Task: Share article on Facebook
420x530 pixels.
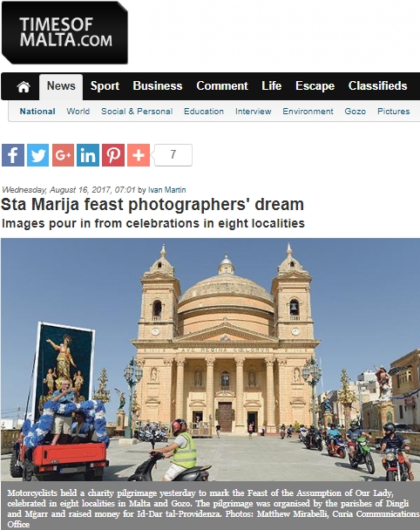Action: (13, 155)
